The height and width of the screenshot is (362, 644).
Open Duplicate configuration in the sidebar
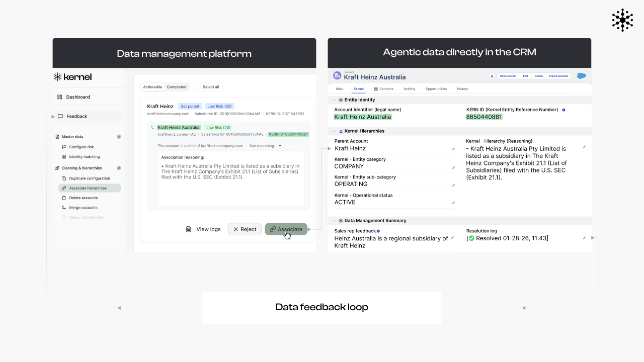tap(86, 178)
